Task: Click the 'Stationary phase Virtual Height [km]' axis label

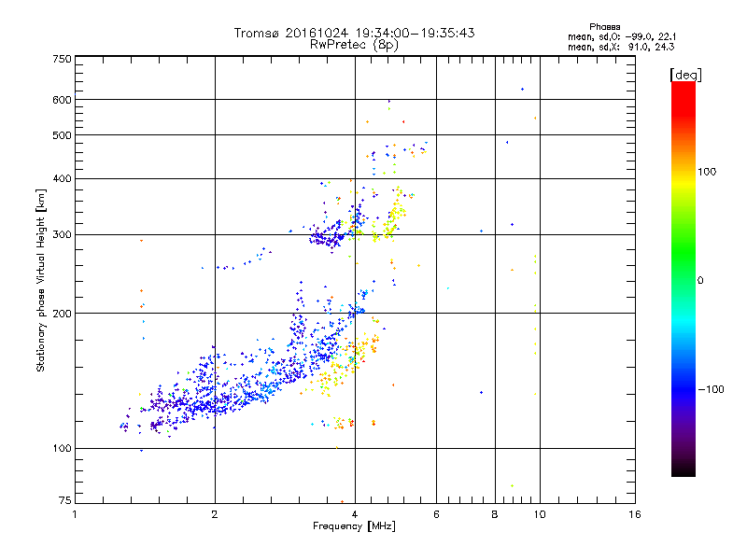Action: click(41, 281)
